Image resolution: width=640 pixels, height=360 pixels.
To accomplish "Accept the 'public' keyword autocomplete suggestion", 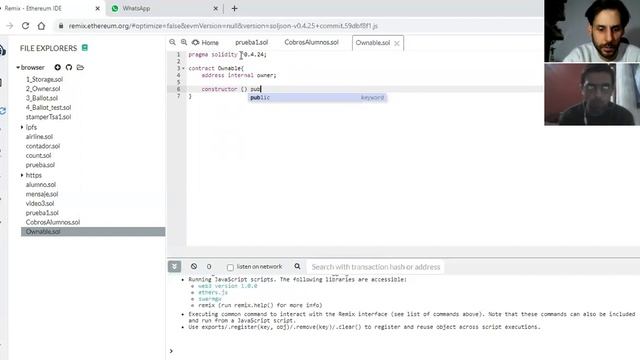I will [317, 98].
